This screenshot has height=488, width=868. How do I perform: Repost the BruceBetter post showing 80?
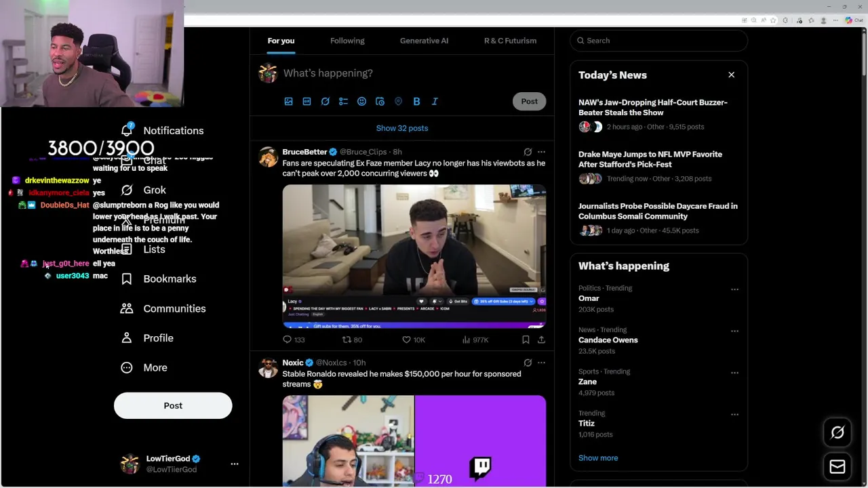point(352,340)
